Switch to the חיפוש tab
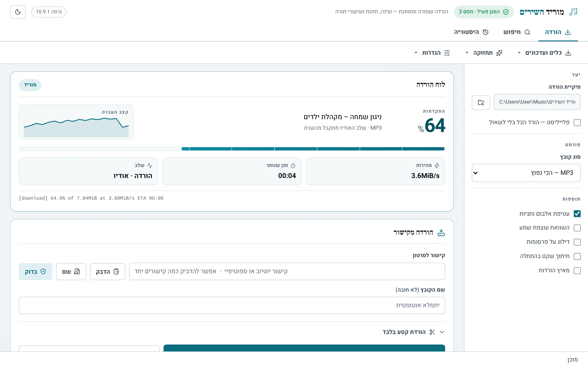This screenshot has height=368, width=588. pyautogui.click(x=517, y=32)
